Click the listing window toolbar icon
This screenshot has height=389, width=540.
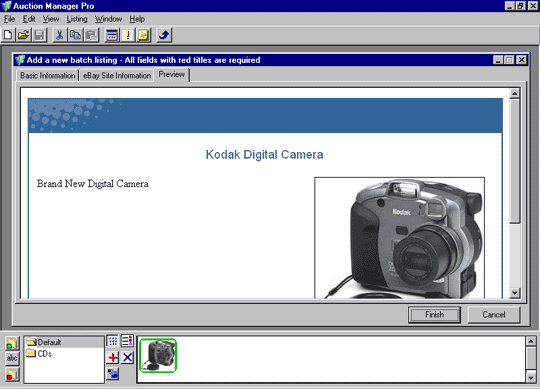(x=112, y=35)
